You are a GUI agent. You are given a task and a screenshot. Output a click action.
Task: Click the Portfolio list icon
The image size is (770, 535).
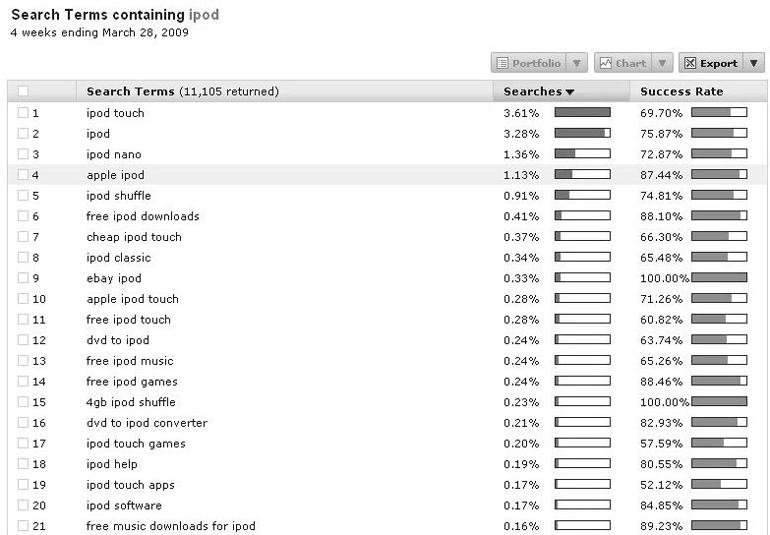coord(502,63)
